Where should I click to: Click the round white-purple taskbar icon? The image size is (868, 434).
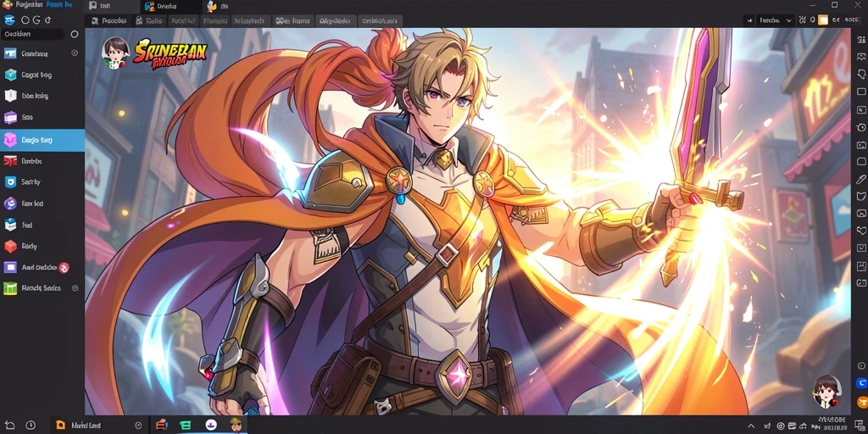(x=210, y=426)
